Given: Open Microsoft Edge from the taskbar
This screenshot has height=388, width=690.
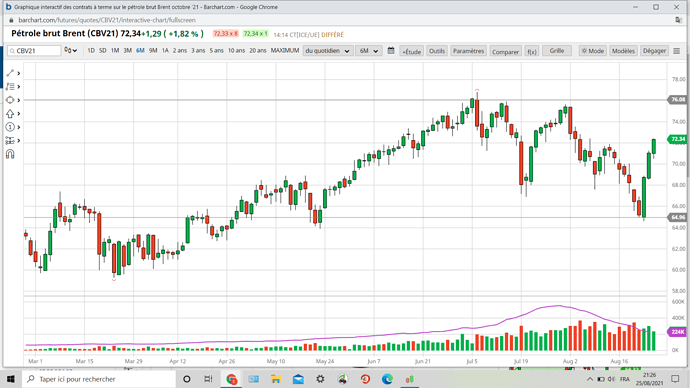Looking at the screenshot, I should point(387,379).
